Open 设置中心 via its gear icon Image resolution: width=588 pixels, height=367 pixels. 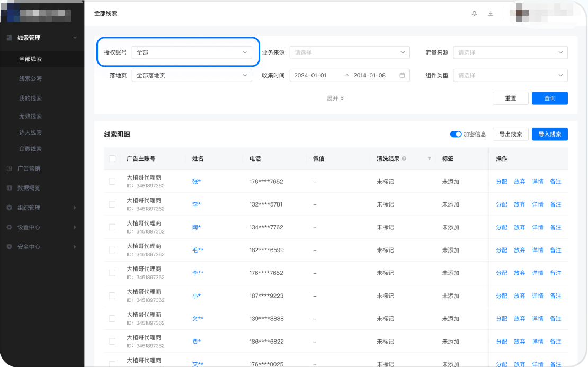pyautogui.click(x=10, y=227)
